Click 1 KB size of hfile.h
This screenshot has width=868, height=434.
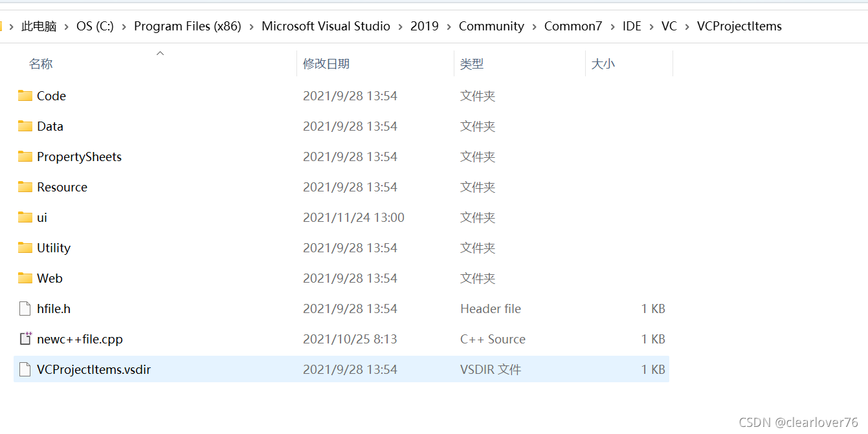pos(653,309)
